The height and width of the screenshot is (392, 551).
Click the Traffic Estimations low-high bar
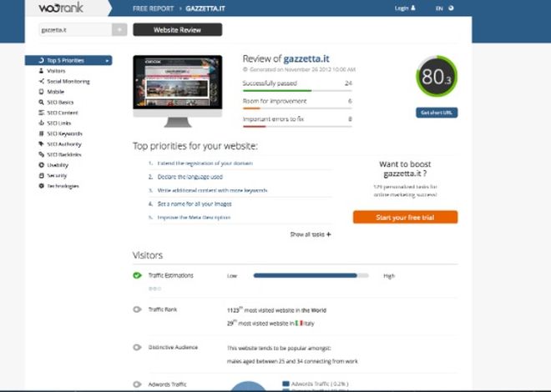point(311,275)
